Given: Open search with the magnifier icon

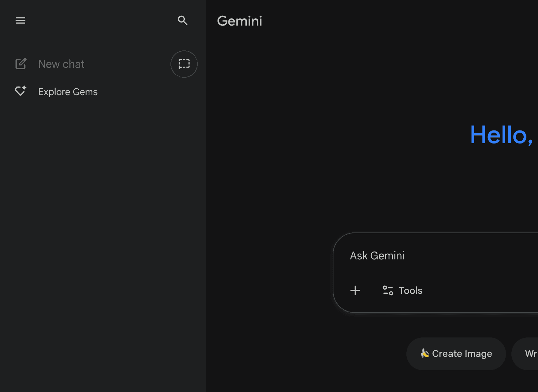Looking at the screenshot, I should coord(183,20).
